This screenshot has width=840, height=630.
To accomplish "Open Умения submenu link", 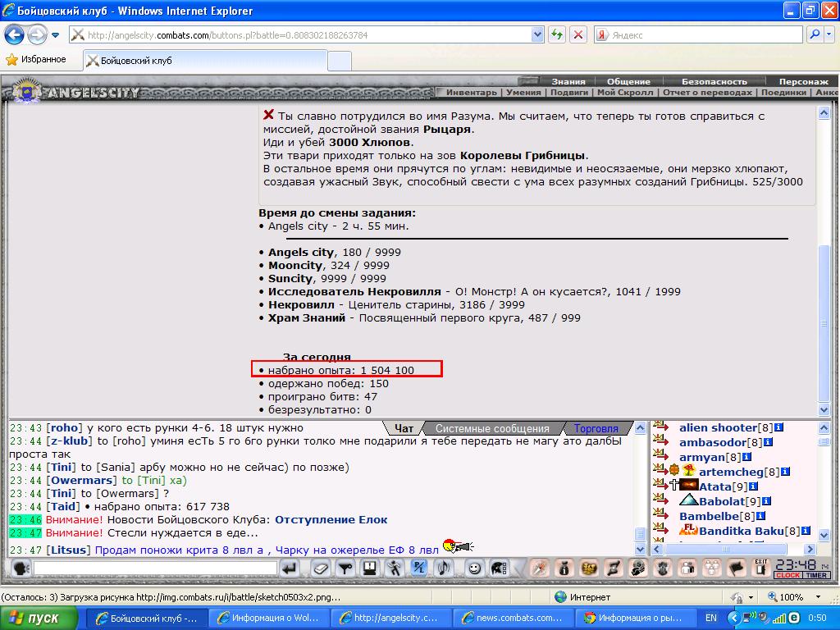I will 523,92.
